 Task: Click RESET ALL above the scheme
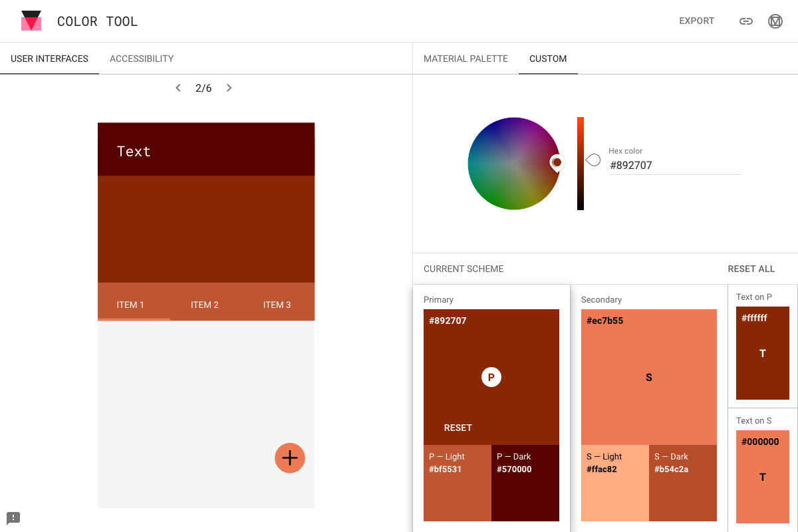click(751, 269)
